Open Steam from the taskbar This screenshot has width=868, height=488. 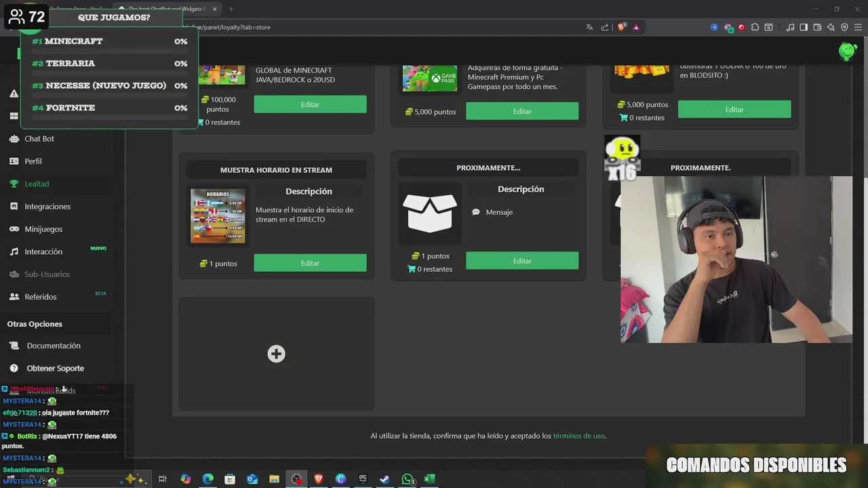(x=384, y=479)
